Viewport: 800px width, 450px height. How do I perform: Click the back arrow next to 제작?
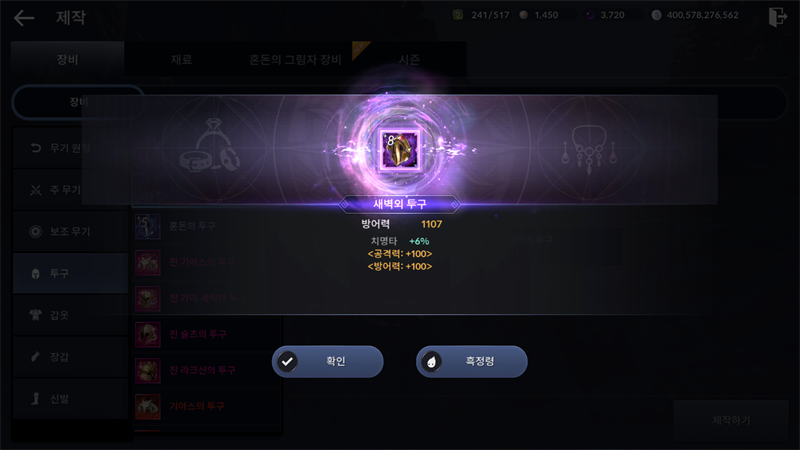point(24,18)
